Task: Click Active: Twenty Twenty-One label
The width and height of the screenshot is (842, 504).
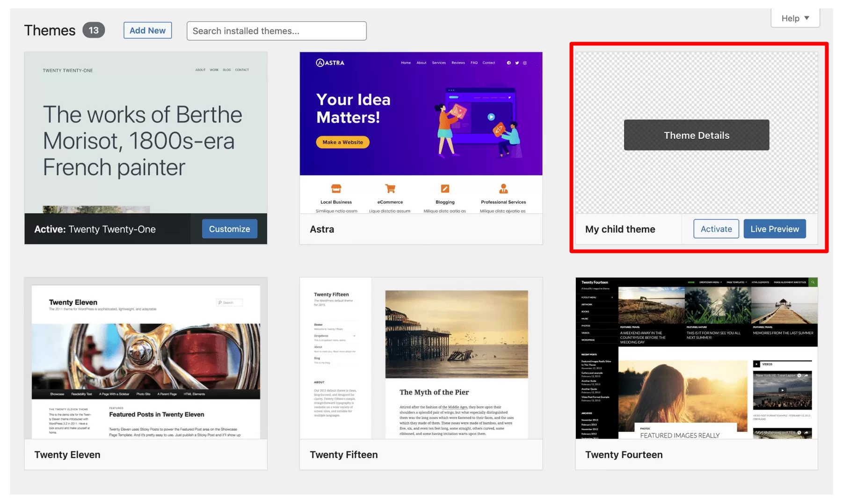Action: (95, 229)
